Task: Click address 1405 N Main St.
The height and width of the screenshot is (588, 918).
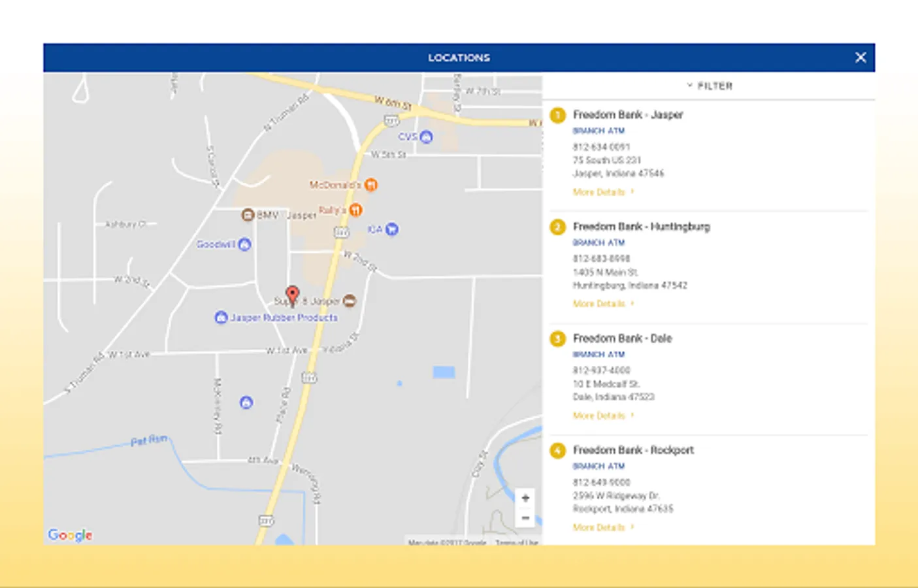Action: click(x=605, y=272)
